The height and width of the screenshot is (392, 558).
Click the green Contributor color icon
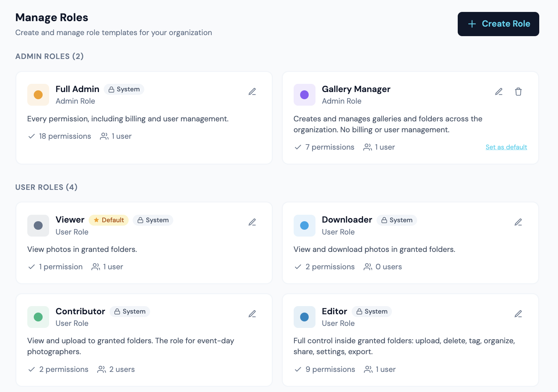point(38,317)
